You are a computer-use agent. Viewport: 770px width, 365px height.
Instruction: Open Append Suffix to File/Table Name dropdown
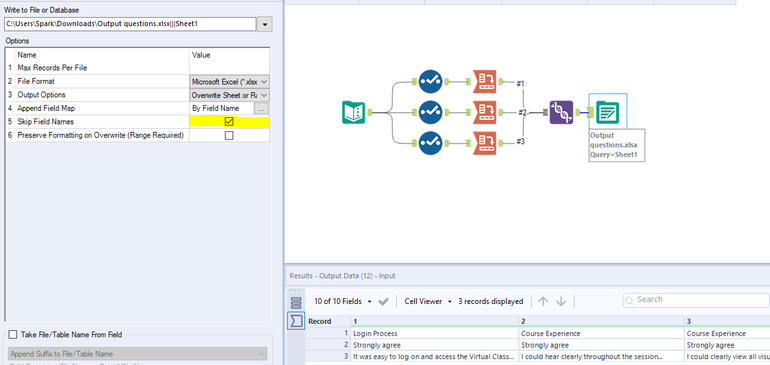[138, 354]
